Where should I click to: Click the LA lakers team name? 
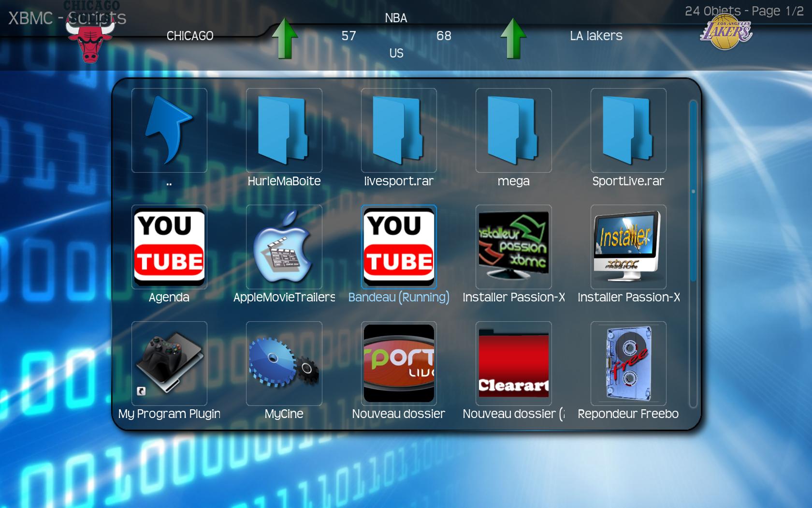point(596,36)
